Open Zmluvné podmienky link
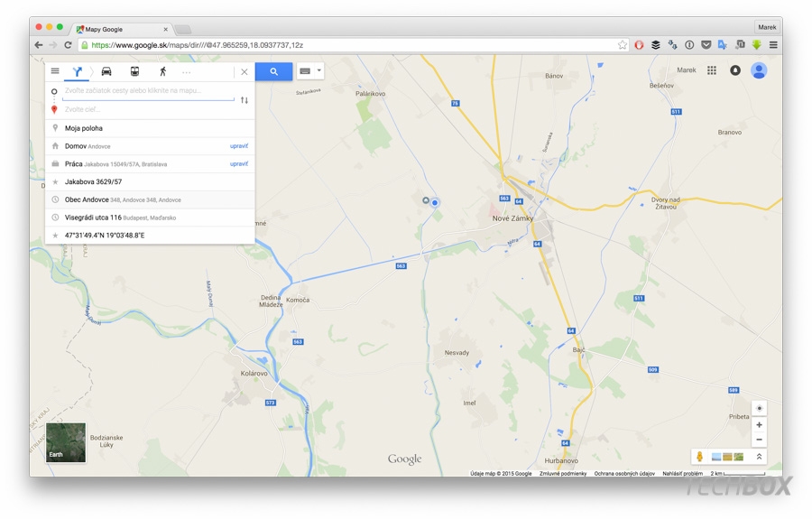The height and width of the screenshot is (519, 812). [x=563, y=474]
